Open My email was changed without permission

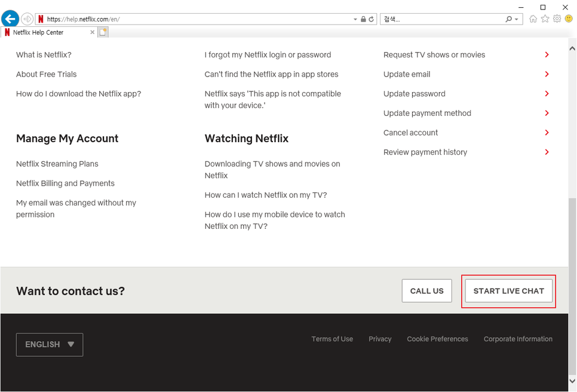point(76,209)
